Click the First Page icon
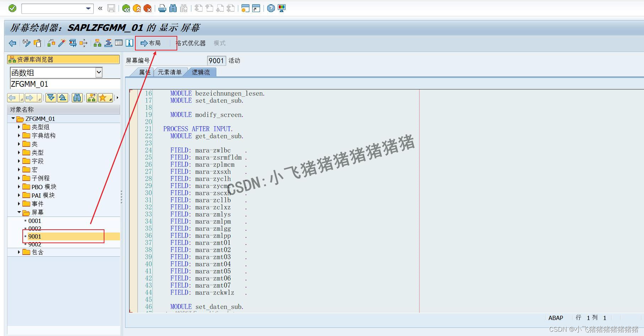Screen dimensions: 644x336 (199, 8)
